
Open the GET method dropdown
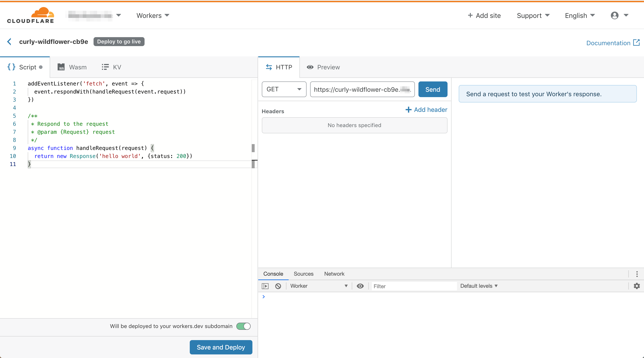284,89
